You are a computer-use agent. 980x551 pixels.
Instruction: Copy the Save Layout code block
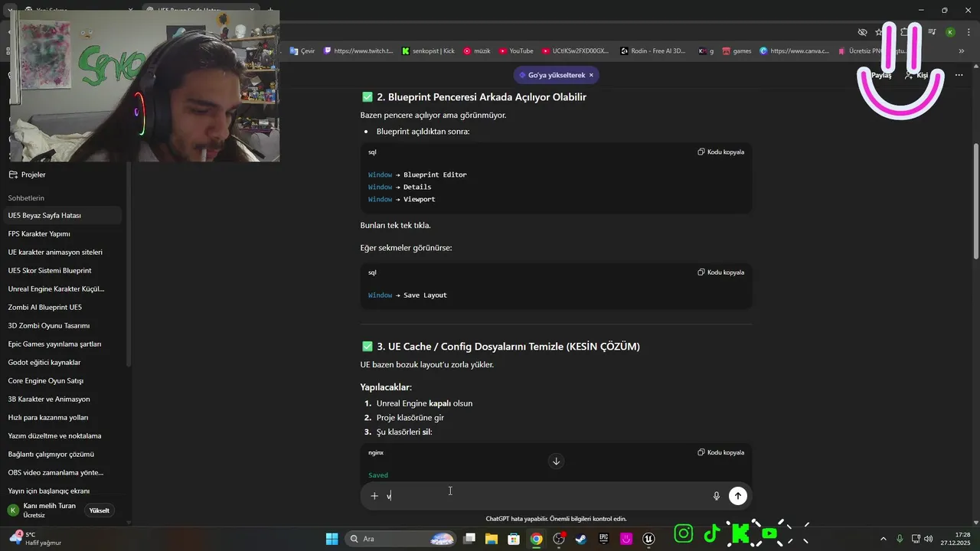721,272
